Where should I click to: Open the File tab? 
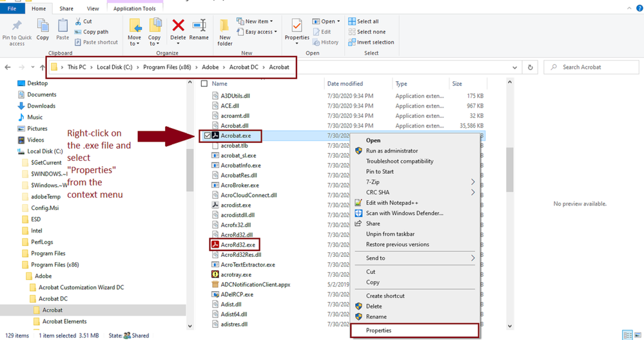tap(12, 8)
